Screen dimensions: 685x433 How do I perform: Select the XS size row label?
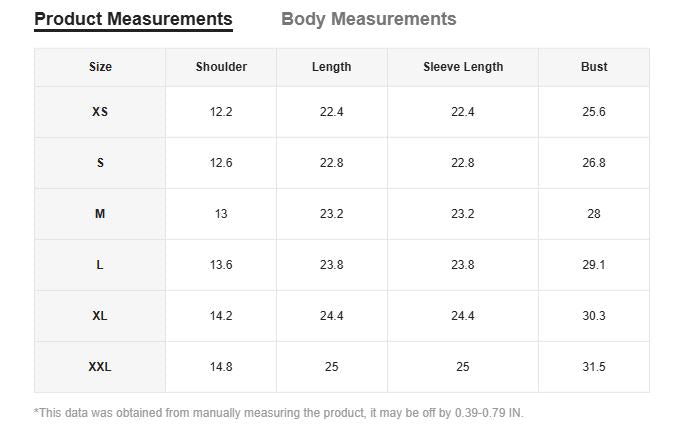tap(100, 112)
